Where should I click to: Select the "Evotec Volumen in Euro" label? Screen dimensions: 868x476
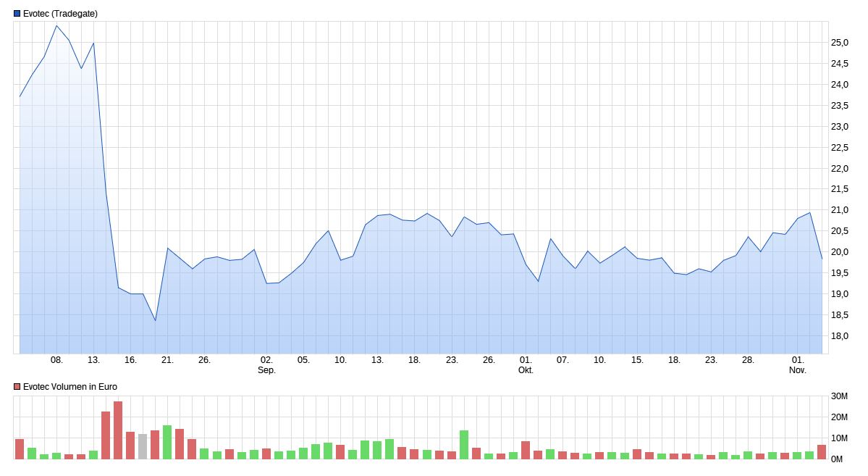click(x=69, y=386)
